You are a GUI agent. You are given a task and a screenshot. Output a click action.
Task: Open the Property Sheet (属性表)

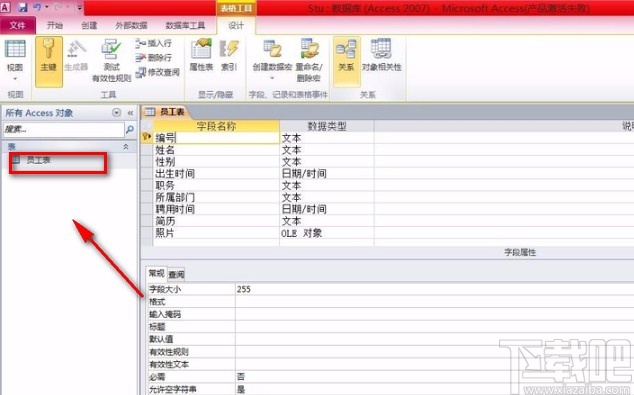click(201, 56)
